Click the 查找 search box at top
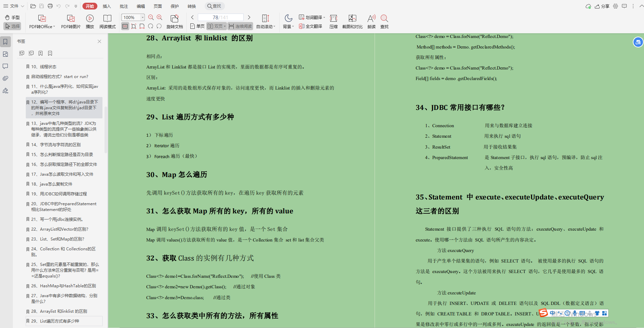The height and width of the screenshot is (328, 644). click(214, 6)
